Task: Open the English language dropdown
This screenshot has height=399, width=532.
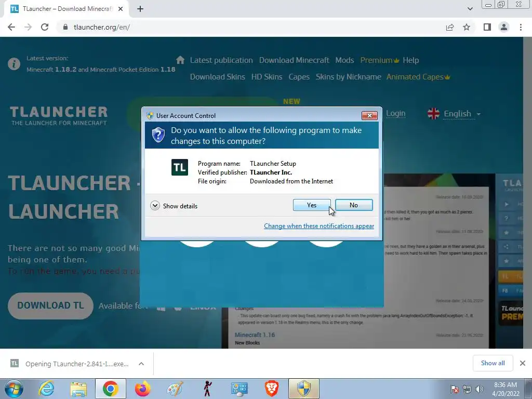Action: click(x=462, y=114)
